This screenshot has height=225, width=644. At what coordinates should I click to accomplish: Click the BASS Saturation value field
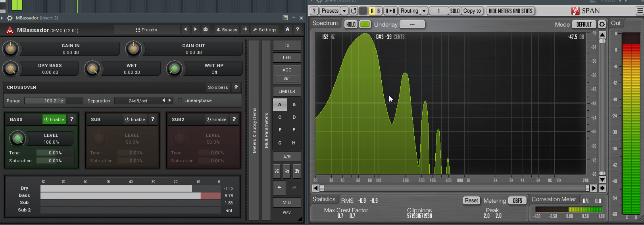[55, 161]
